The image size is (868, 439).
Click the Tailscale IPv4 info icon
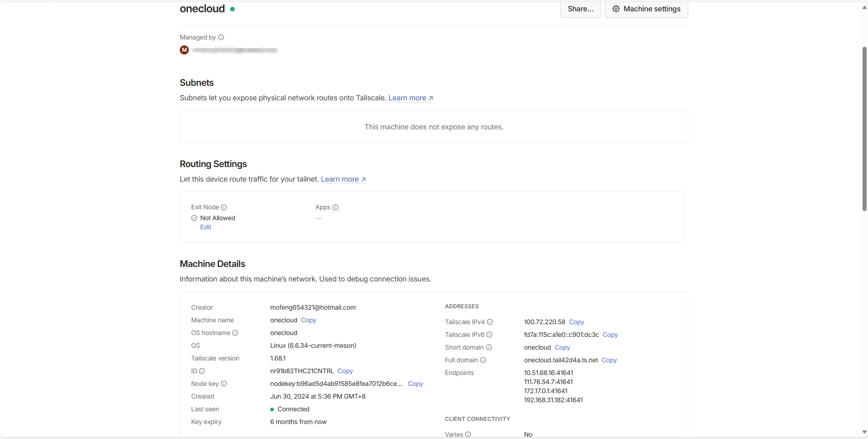point(490,322)
